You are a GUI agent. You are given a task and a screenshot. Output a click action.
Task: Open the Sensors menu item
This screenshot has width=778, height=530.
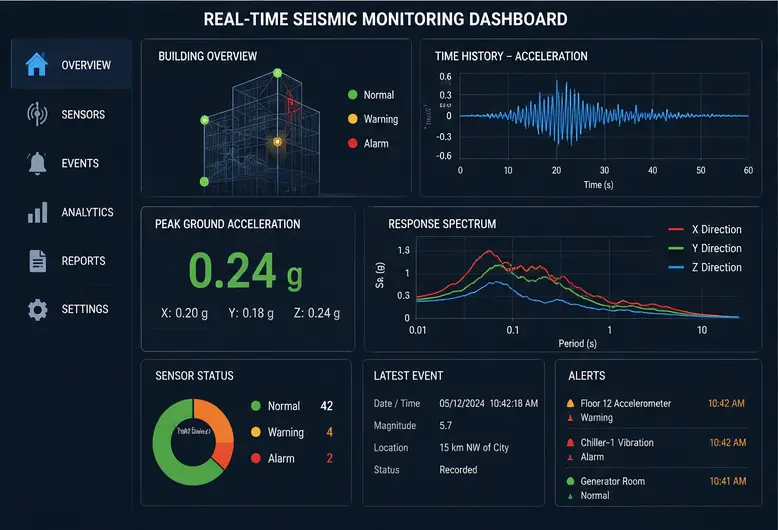click(x=71, y=114)
